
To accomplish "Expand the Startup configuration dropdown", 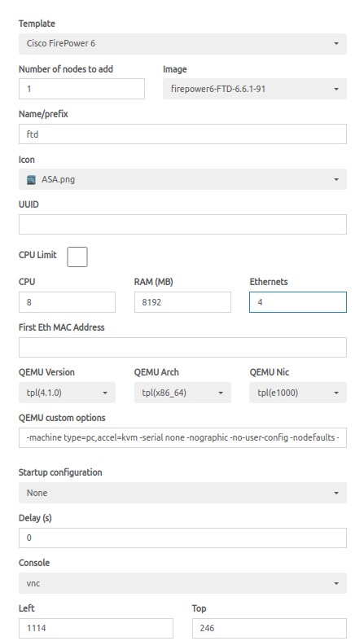I will [182, 493].
